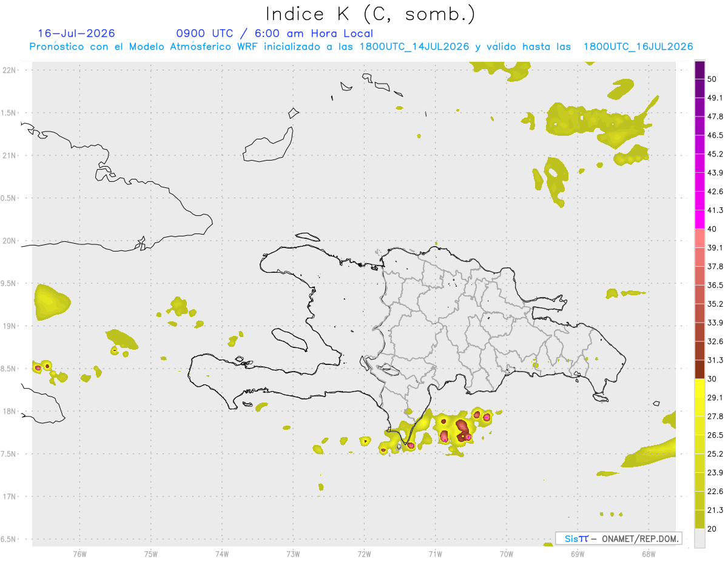Click the "22.6" colorbar value
Screen dimensions: 728x562
(x=715, y=492)
